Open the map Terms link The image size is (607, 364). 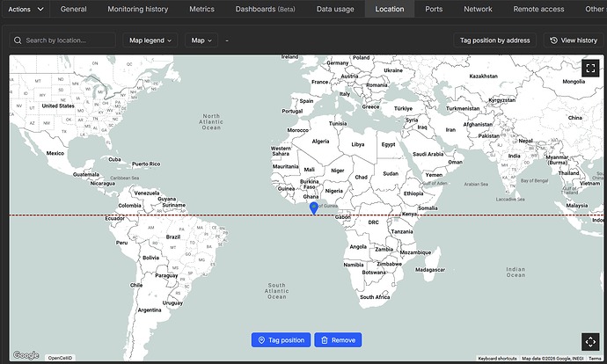point(595,359)
